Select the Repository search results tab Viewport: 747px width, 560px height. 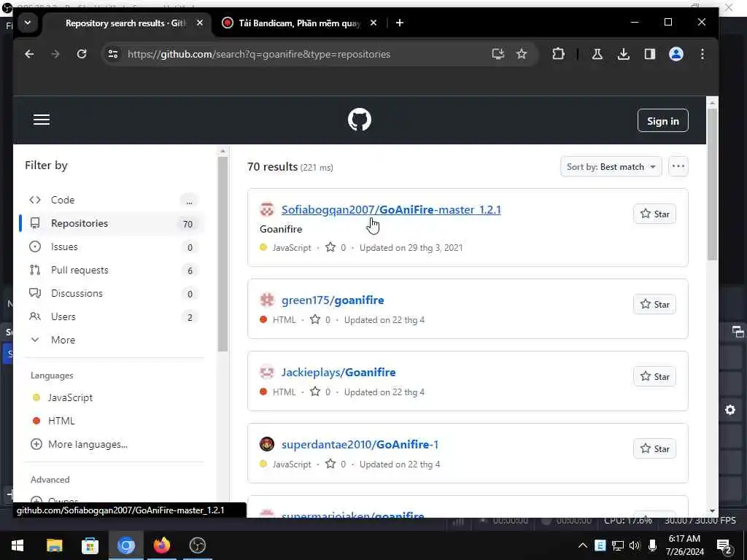click(125, 23)
